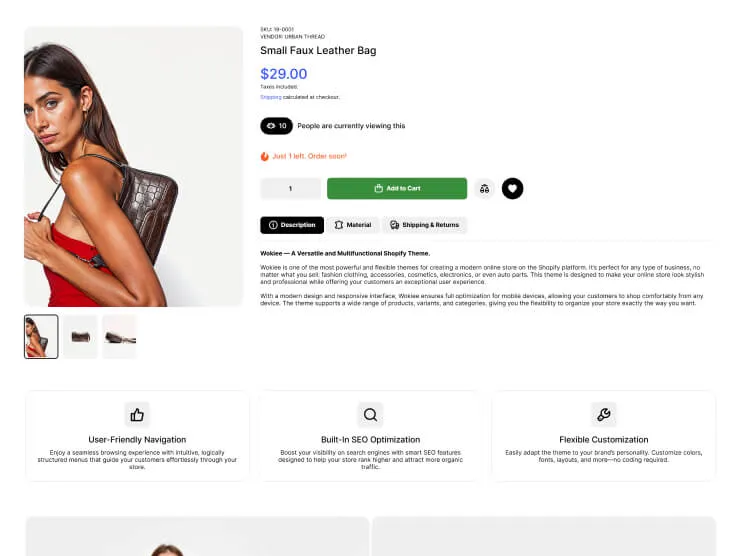Open the Shipping & Returns tab
Viewport: 740px width, 556px height.
click(x=424, y=225)
